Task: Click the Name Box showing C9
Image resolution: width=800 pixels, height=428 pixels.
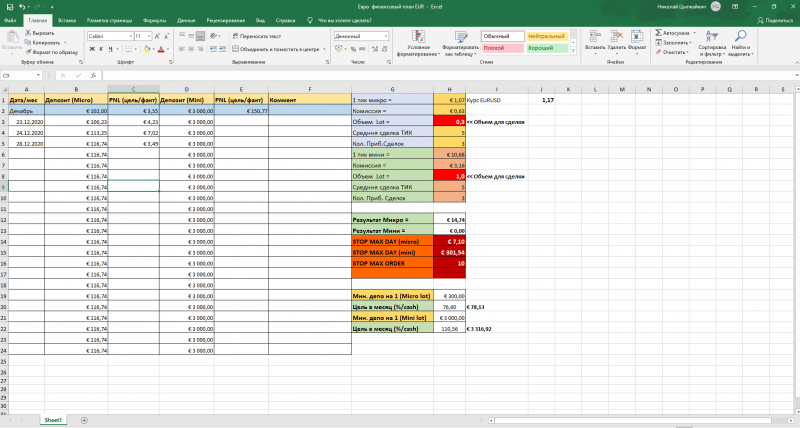Action: pyautogui.click(x=21, y=75)
